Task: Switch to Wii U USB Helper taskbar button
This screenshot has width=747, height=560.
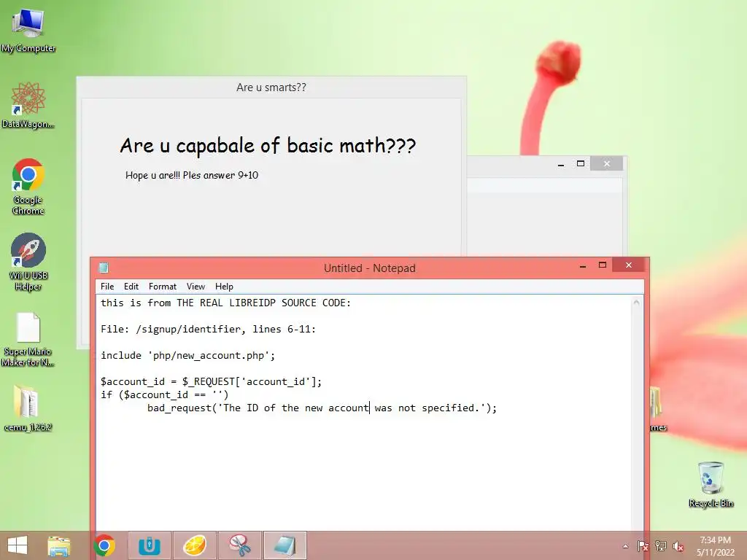Action: pyautogui.click(x=149, y=545)
